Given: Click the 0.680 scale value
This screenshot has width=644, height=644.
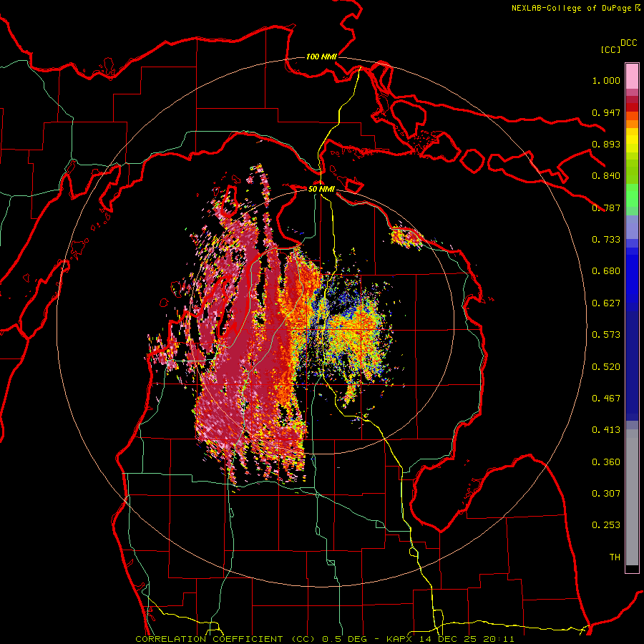Looking at the screenshot, I should pos(606,271).
